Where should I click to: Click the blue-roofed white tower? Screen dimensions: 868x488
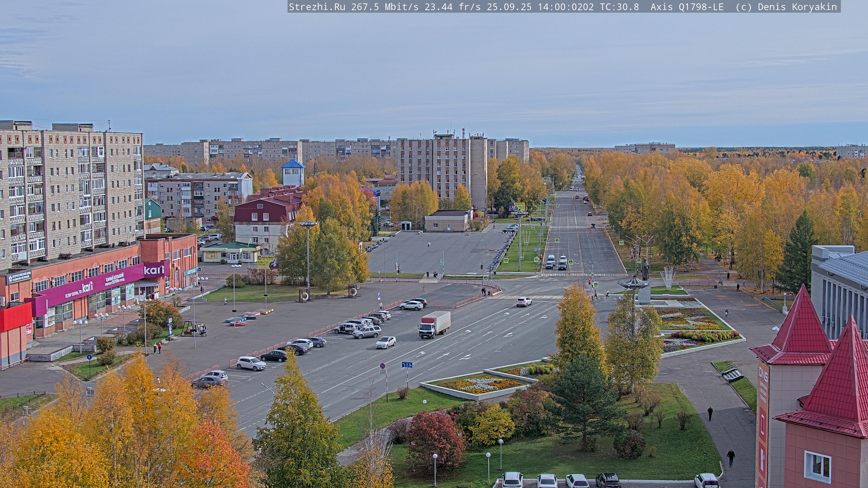293,174
